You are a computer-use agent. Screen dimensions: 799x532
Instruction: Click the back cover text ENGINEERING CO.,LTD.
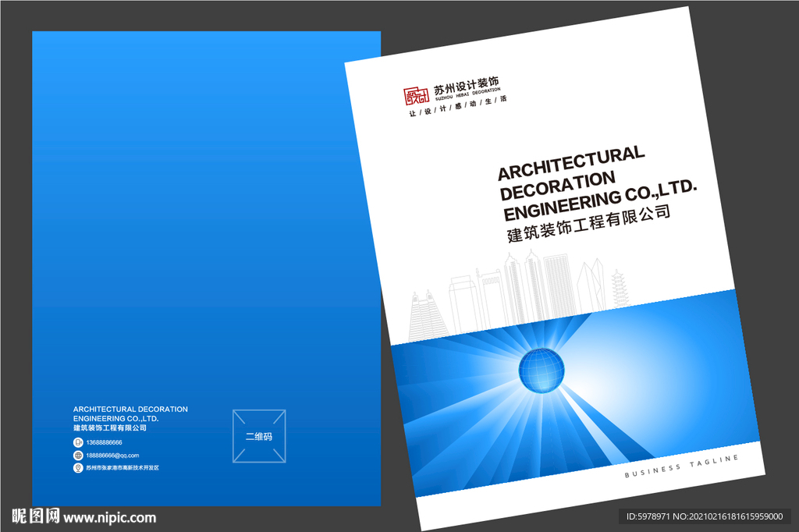click(116, 418)
